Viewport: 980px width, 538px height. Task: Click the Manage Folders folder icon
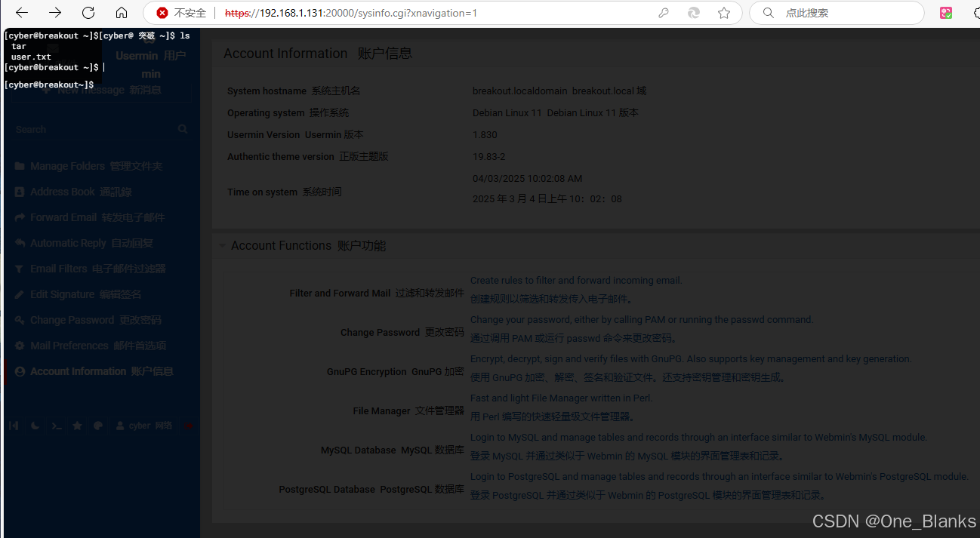pos(20,166)
